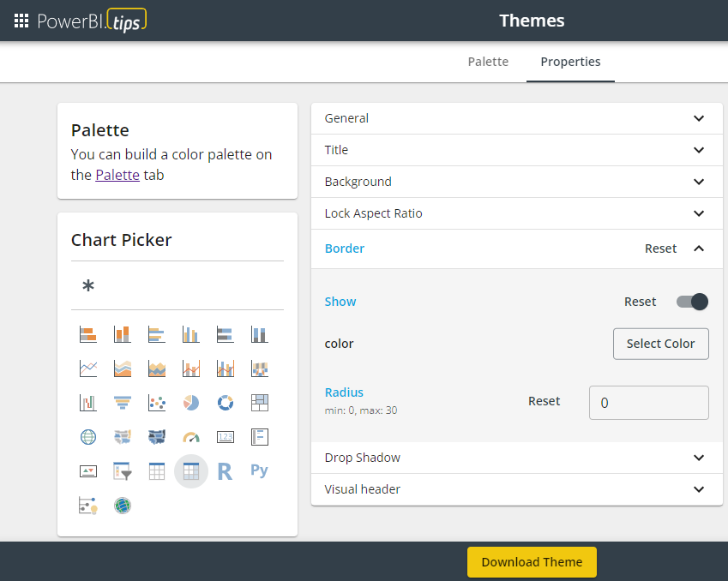Pick the line chart icon
The image size is (728, 581).
click(x=88, y=368)
